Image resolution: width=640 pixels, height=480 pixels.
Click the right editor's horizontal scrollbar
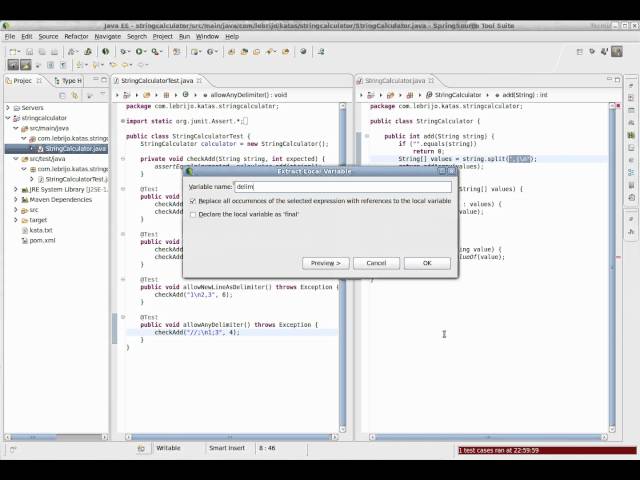click(x=488, y=437)
